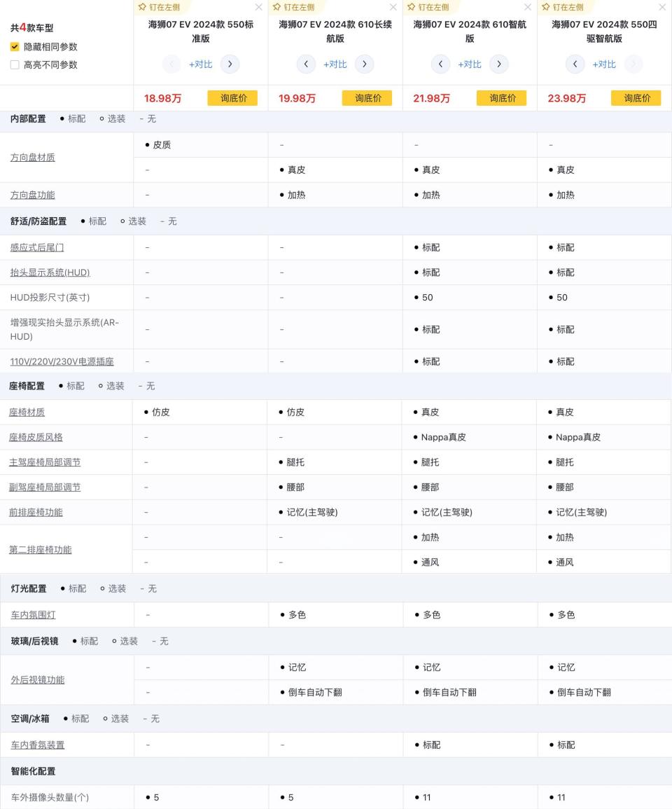Image resolution: width=672 pixels, height=809 pixels.
Task: Go to the next trim after 550标准版
Action: tap(230, 64)
